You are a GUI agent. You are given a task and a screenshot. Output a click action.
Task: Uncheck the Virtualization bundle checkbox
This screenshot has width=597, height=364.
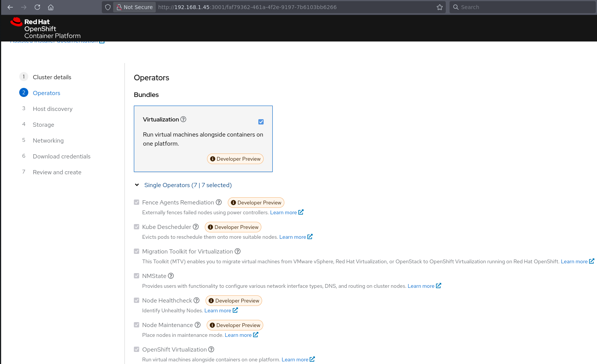[x=261, y=122]
